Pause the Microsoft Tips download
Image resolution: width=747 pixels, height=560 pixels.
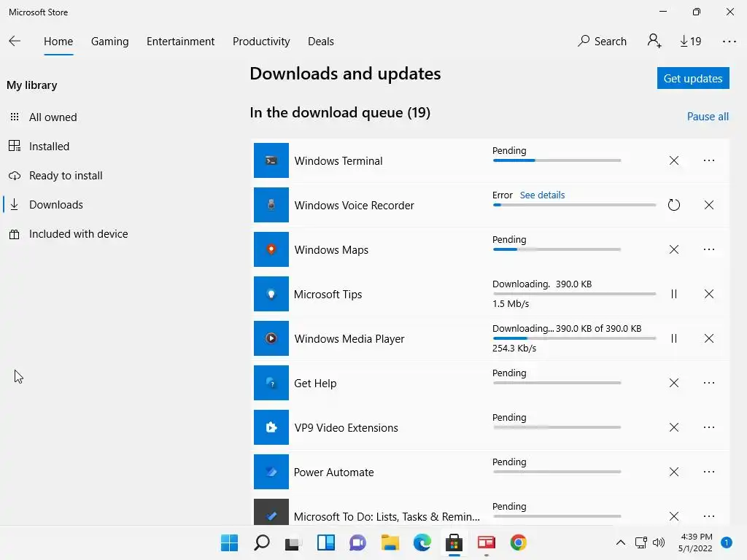pos(673,294)
